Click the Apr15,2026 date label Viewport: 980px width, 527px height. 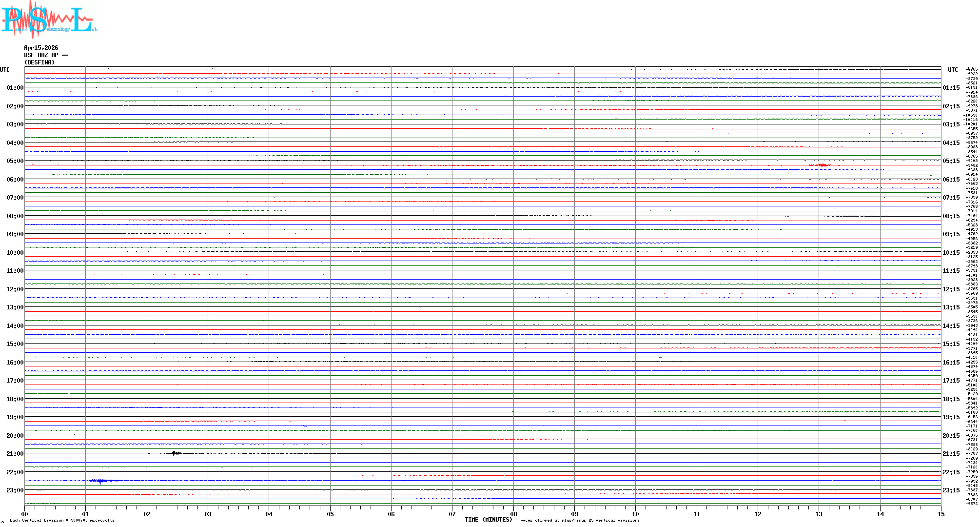(41, 48)
